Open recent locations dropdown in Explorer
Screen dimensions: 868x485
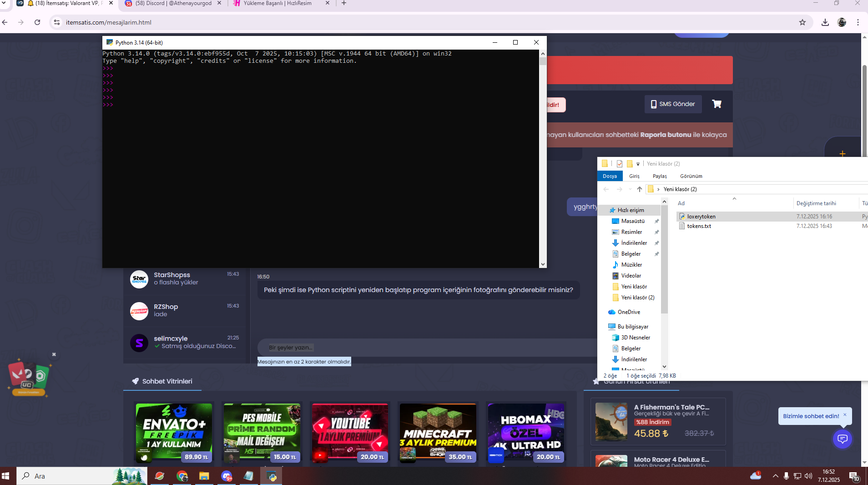click(x=630, y=189)
